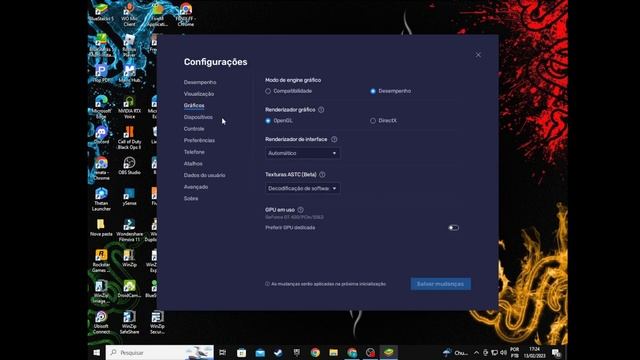Open the notification center icon
This screenshot has height=360, width=640.
[x=556, y=352]
